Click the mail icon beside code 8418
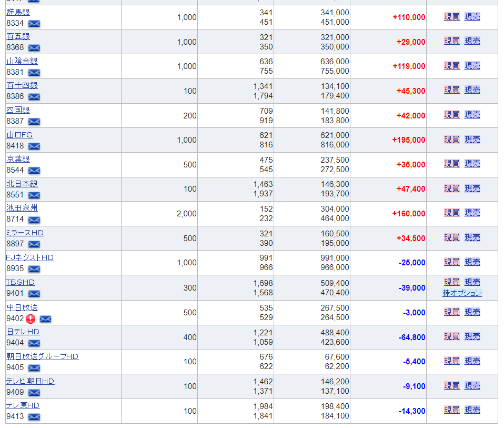The image size is (504, 428). (x=34, y=146)
